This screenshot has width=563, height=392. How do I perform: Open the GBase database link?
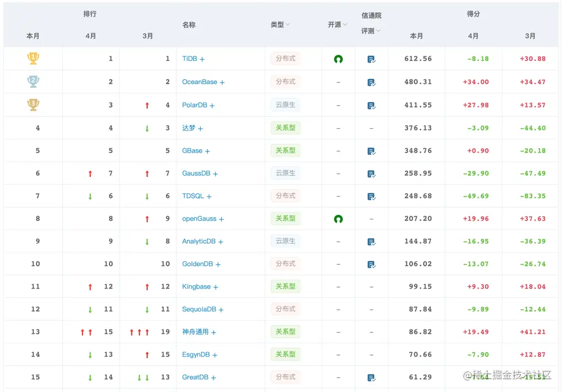pyautogui.click(x=192, y=151)
